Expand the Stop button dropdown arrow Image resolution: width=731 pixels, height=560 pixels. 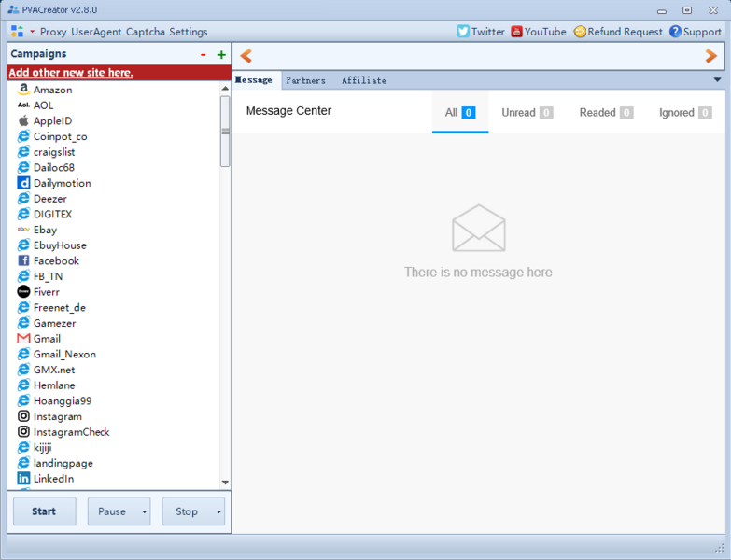tap(218, 511)
